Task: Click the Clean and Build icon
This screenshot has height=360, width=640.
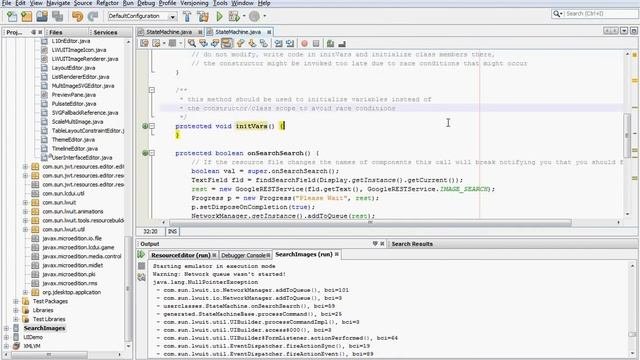Action: coord(203,16)
